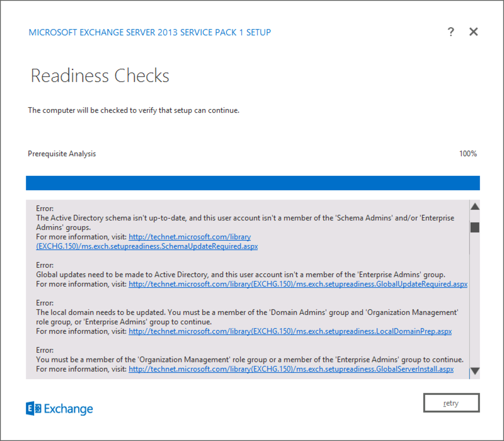Click the Exchange logo icon
This screenshot has height=441, width=504.
[x=33, y=408]
